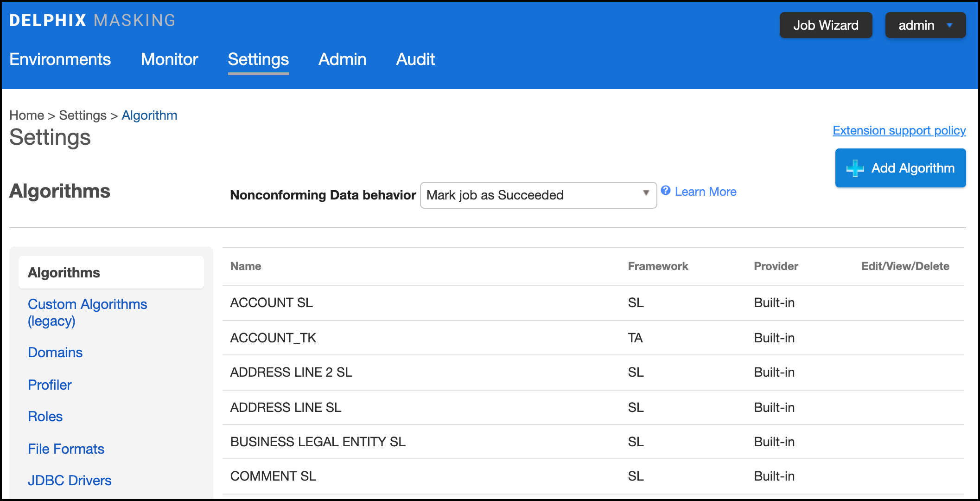The width and height of the screenshot is (980, 501).
Task: Open the Admin tab
Action: pos(342,59)
